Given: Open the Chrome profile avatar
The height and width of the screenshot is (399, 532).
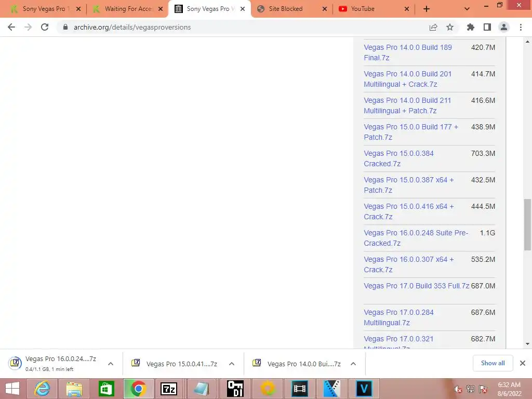Looking at the screenshot, I should coord(504,27).
